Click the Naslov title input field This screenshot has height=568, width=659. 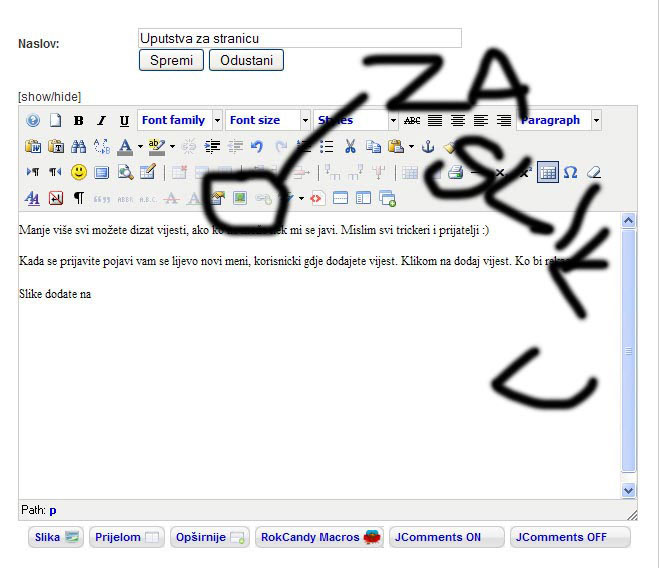tap(299, 38)
